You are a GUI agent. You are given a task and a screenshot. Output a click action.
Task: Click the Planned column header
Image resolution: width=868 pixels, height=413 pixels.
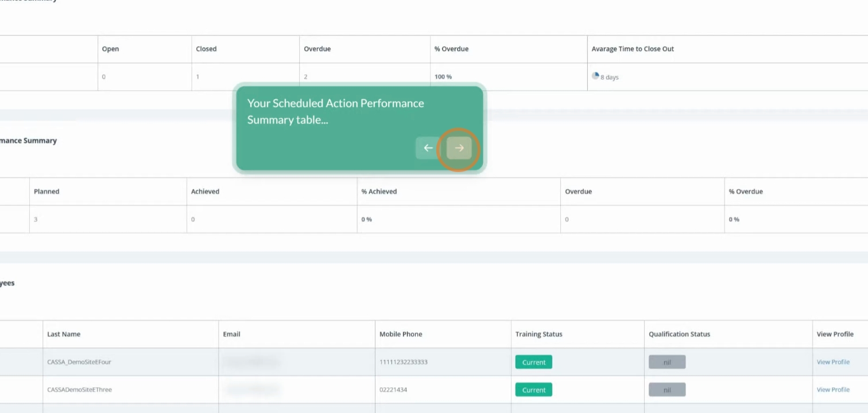tap(46, 192)
